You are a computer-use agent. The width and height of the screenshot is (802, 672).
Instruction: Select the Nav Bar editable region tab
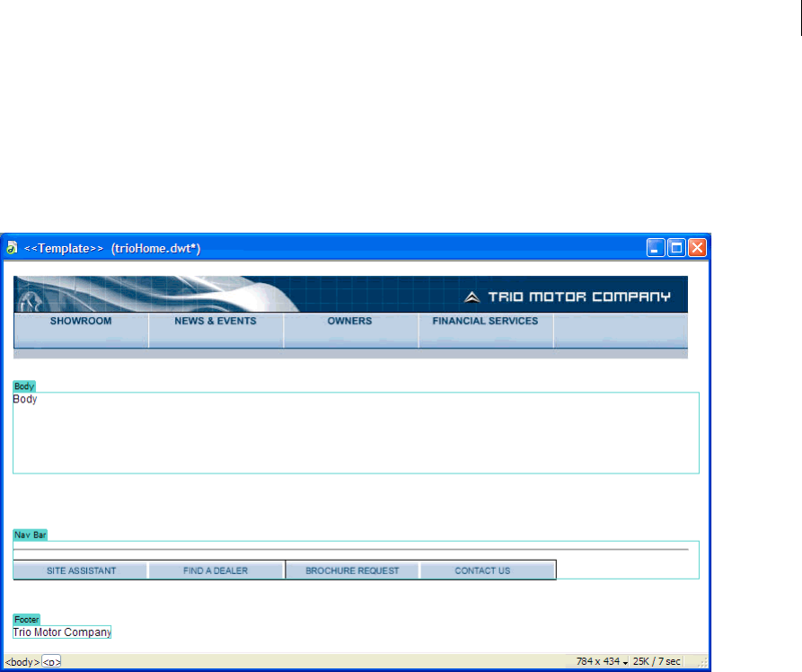coord(31,535)
